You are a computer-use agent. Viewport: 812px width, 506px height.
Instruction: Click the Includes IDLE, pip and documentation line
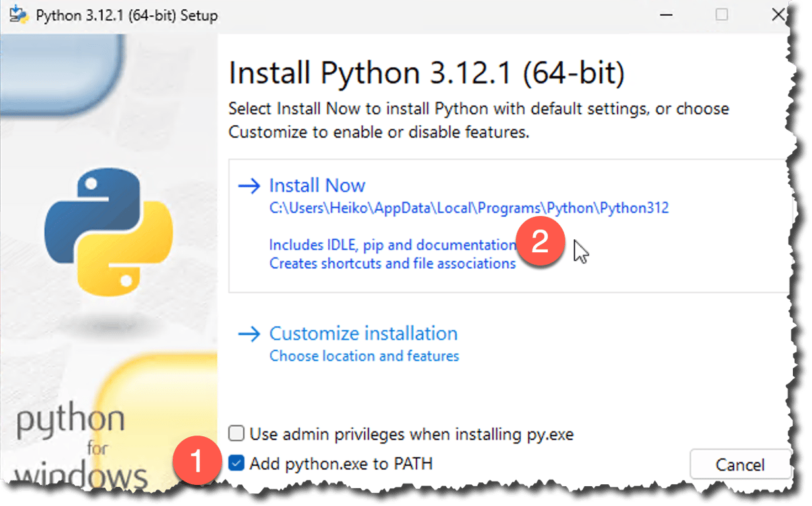[392, 245]
